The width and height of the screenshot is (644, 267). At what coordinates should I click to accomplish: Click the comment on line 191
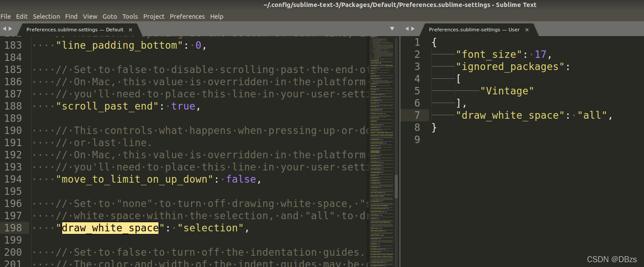104,143
